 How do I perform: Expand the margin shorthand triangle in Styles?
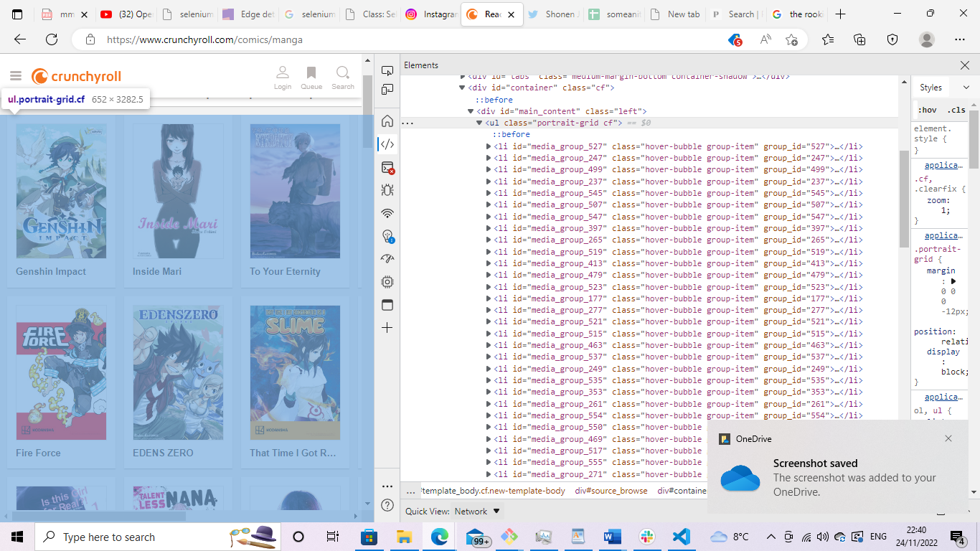tap(954, 282)
